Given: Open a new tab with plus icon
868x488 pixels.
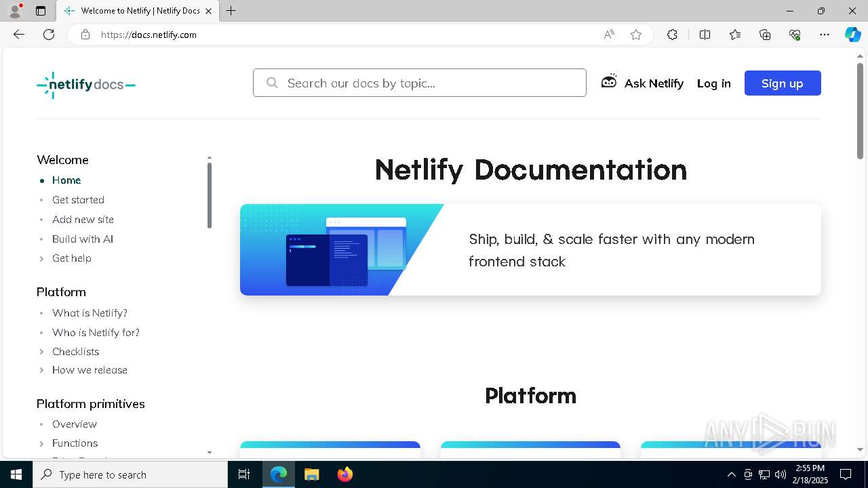Looking at the screenshot, I should (231, 11).
